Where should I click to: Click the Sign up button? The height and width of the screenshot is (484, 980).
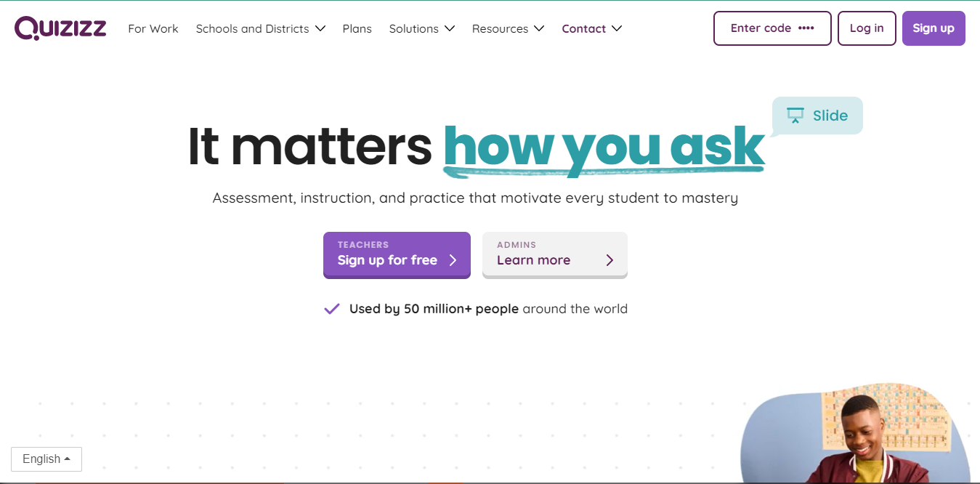[934, 28]
